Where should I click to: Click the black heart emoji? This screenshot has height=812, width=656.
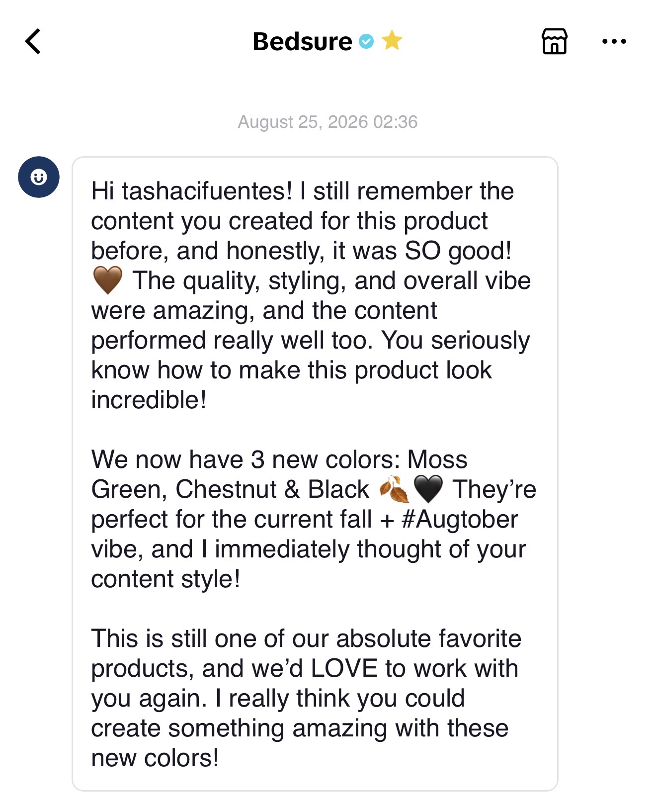tap(428, 489)
